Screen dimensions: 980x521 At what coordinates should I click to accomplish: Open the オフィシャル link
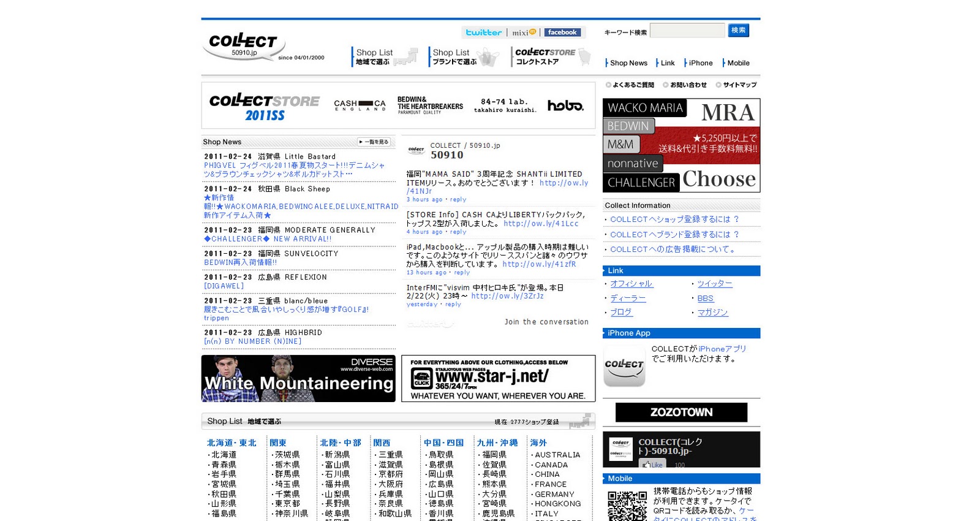(631, 284)
